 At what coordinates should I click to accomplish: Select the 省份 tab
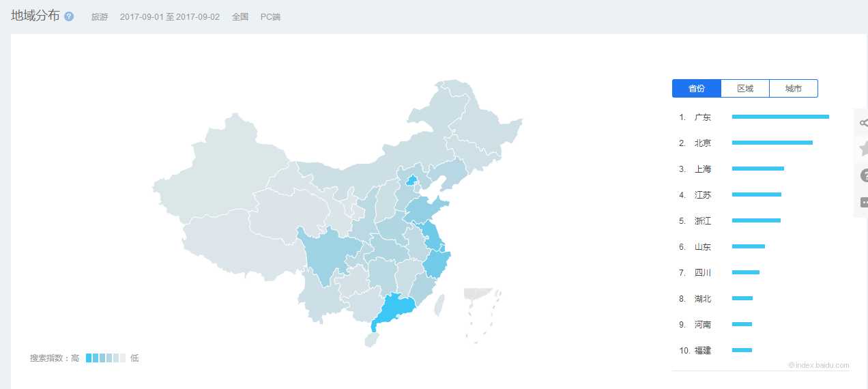tap(697, 89)
